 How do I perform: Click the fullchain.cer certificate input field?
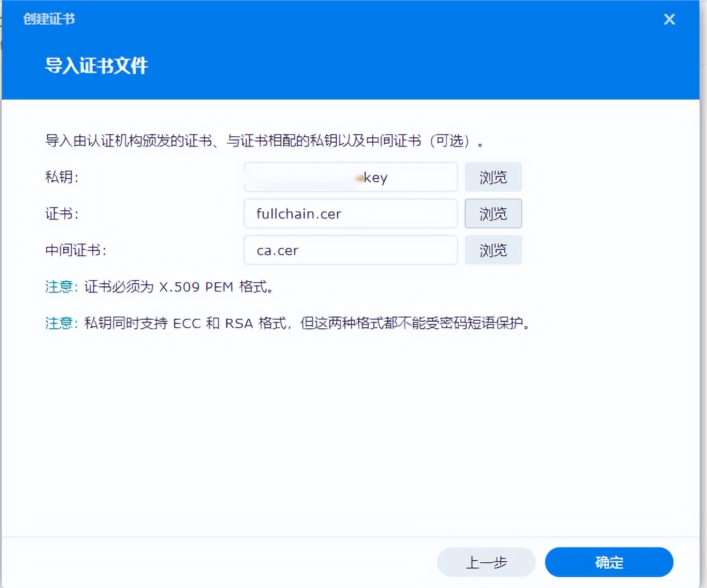[350, 214]
